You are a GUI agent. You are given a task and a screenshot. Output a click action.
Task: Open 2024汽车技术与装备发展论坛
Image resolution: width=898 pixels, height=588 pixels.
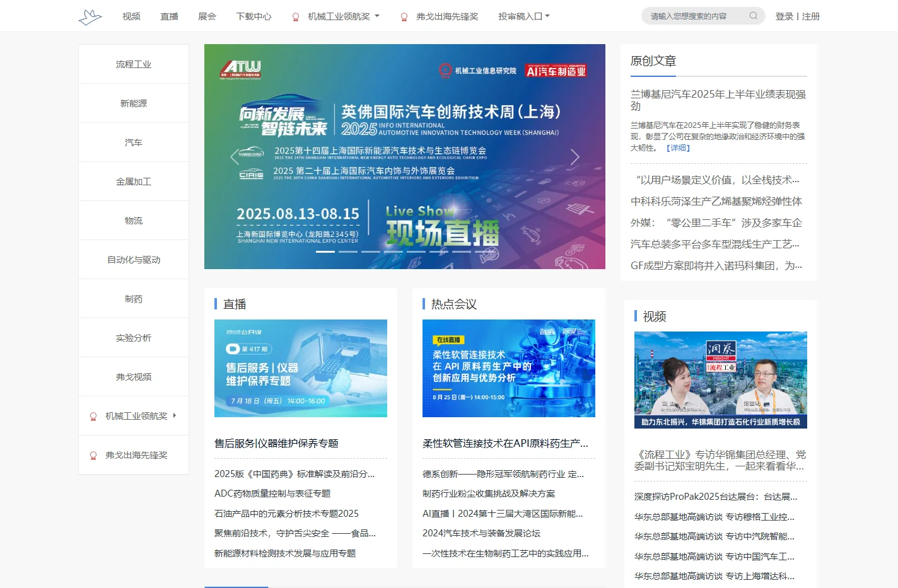coord(481,533)
